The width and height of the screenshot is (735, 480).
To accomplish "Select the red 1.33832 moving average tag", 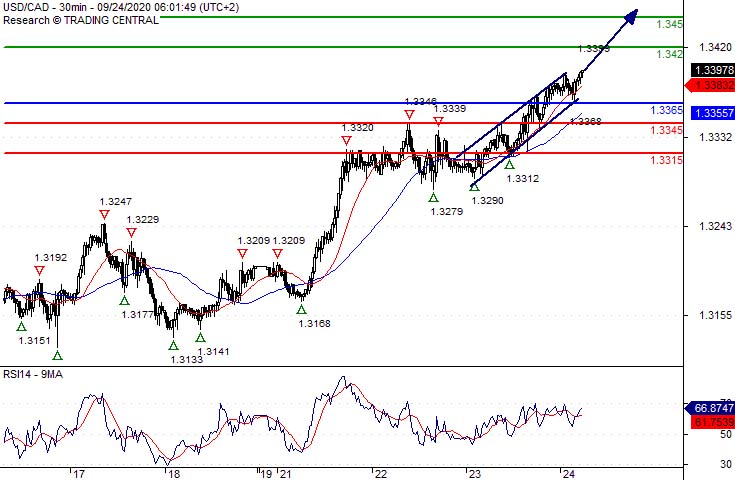I will pos(710,85).
